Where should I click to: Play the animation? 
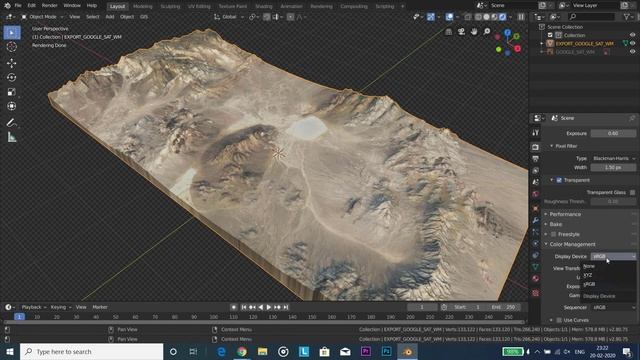pyautogui.click(x=269, y=307)
